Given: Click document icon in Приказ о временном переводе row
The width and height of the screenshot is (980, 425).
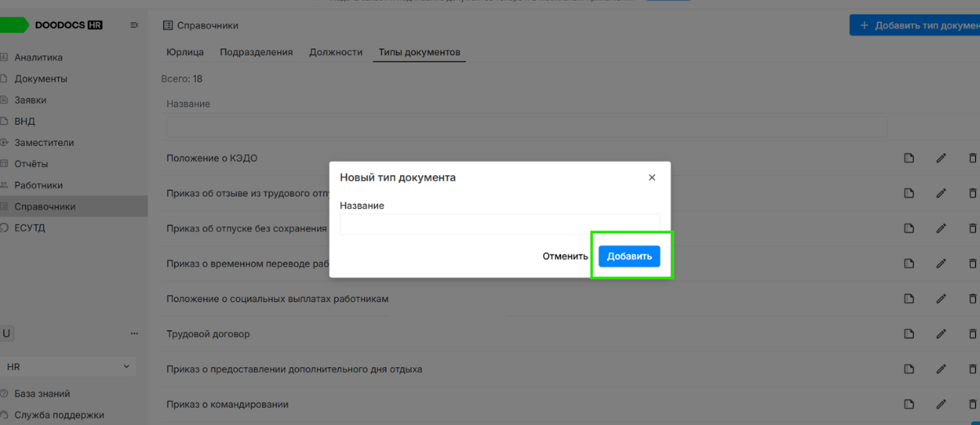Looking at the screenshot, I should tap(909, 263).
